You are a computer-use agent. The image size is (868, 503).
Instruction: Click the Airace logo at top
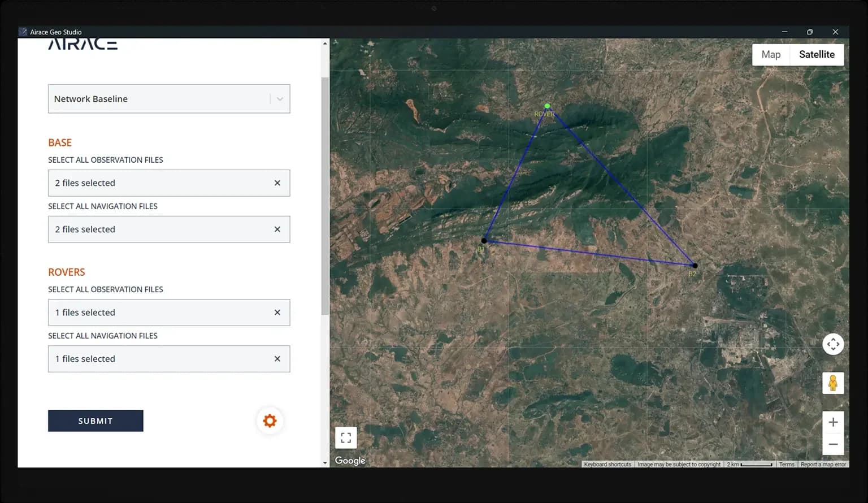pos(83,44)
